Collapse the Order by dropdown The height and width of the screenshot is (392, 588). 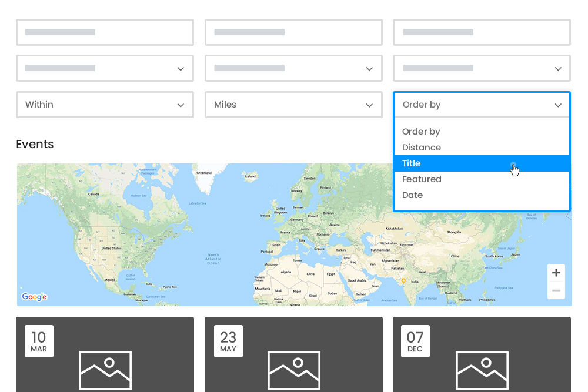point(482,105)
